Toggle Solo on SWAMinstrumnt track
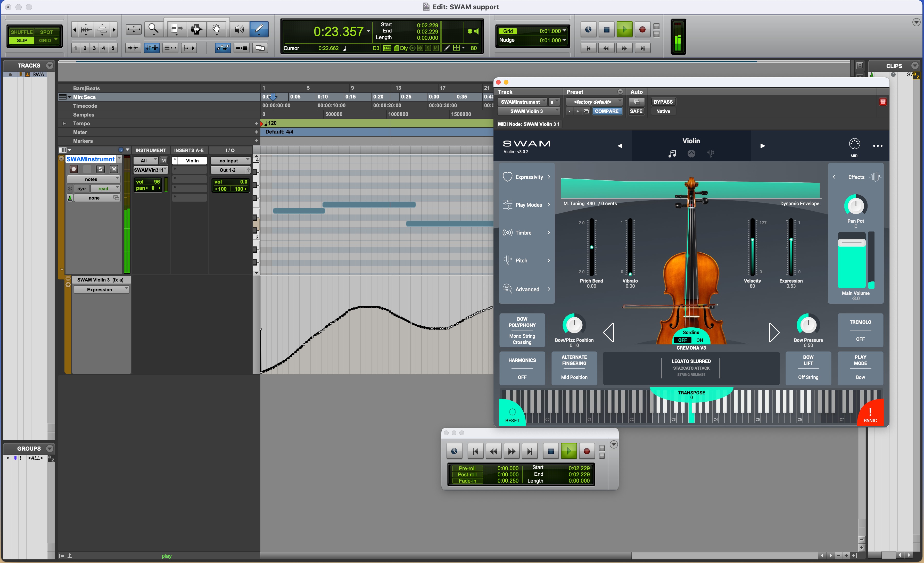The height and width of the screenshot is (563, 924). coord(100,169)
